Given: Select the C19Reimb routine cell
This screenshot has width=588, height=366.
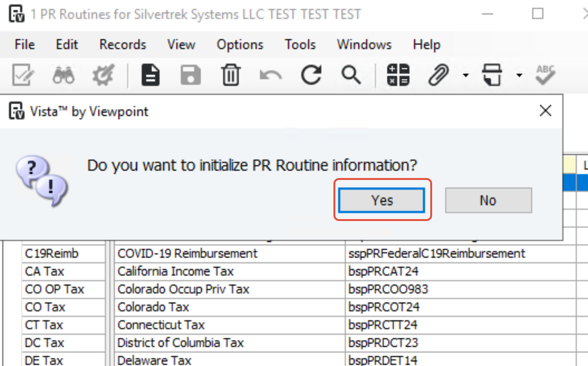Looking at the screenshot, I should (64, 254).
